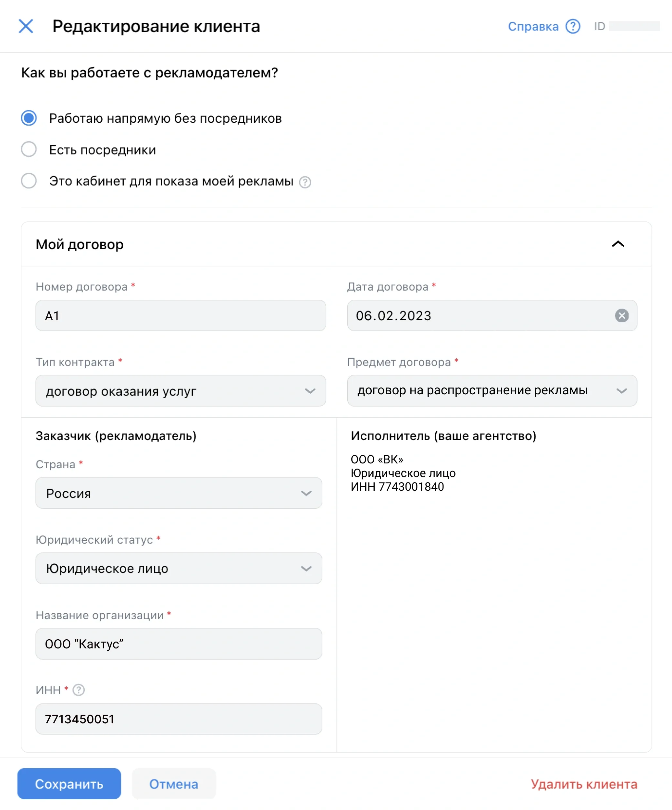Click the 'Номер договора' input field

pos(180,315)
